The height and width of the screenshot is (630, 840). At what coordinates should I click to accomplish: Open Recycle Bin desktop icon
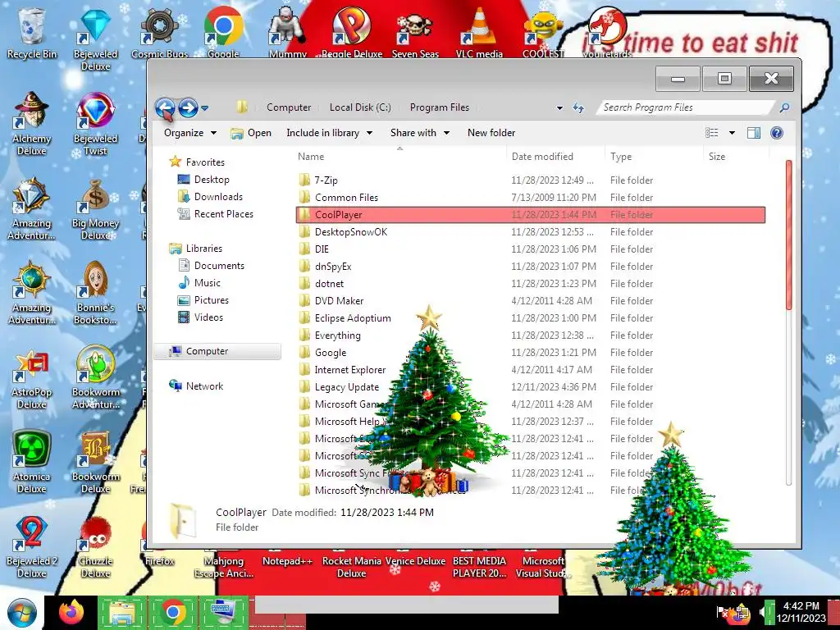[x=31, y=33]
